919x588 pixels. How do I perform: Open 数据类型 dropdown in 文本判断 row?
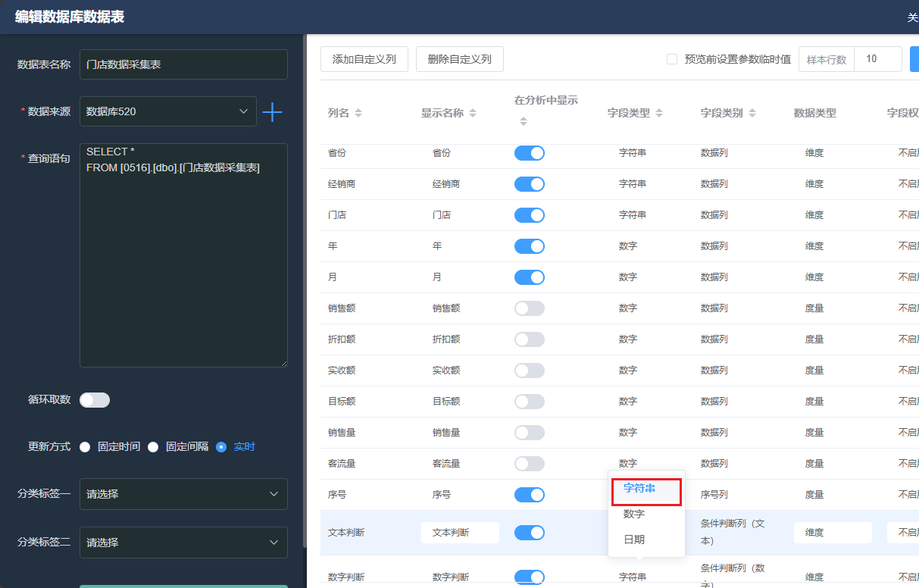coord(833,533)
